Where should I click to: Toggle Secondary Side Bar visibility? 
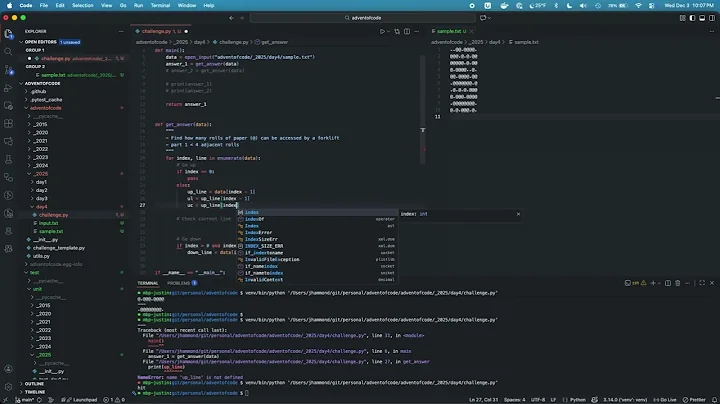(712, 18)
